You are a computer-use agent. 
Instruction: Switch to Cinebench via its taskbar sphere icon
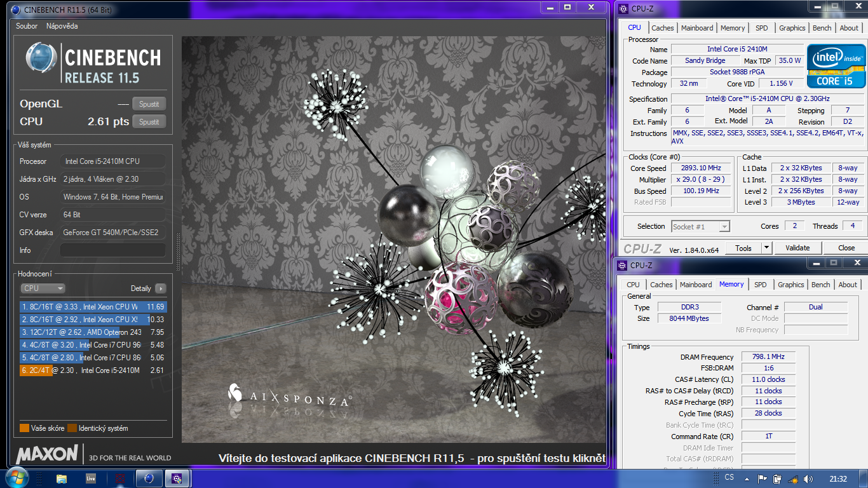pyautogui.click(x=149, y=478)
